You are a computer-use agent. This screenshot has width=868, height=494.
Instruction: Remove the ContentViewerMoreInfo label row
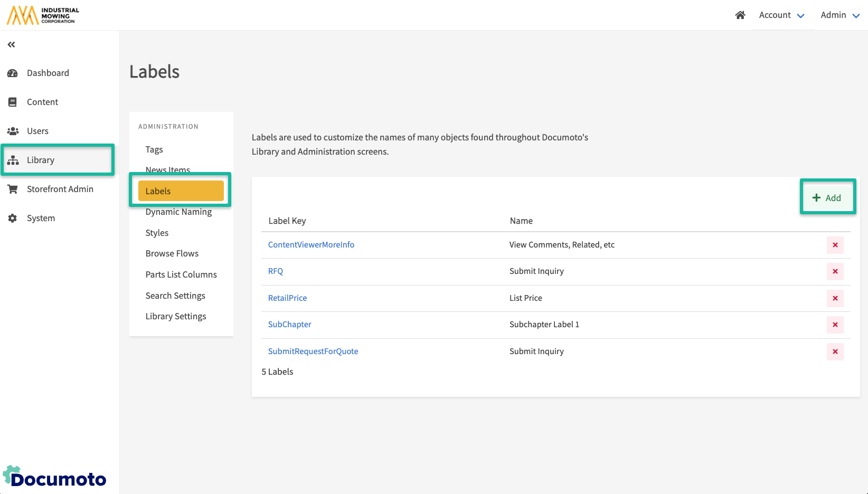coord(835,245)
